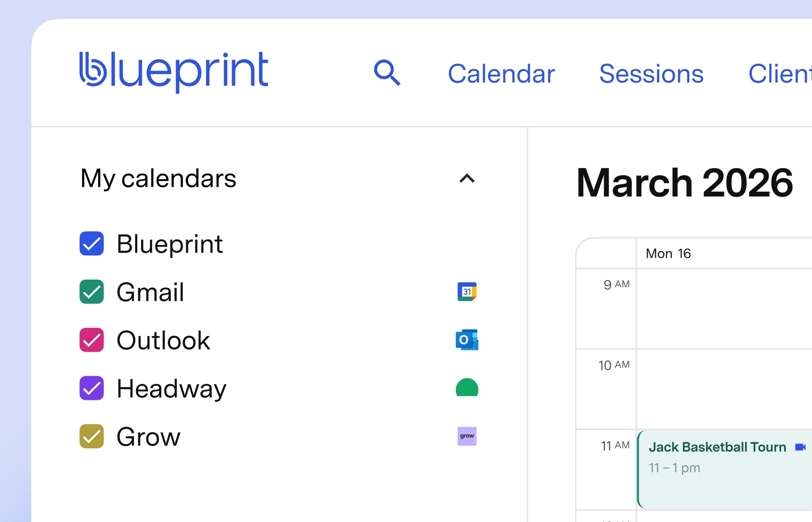The width and height of the screenshot is (812, 522).
Task: Click the Grow calendar label
Action: point(149,437)
